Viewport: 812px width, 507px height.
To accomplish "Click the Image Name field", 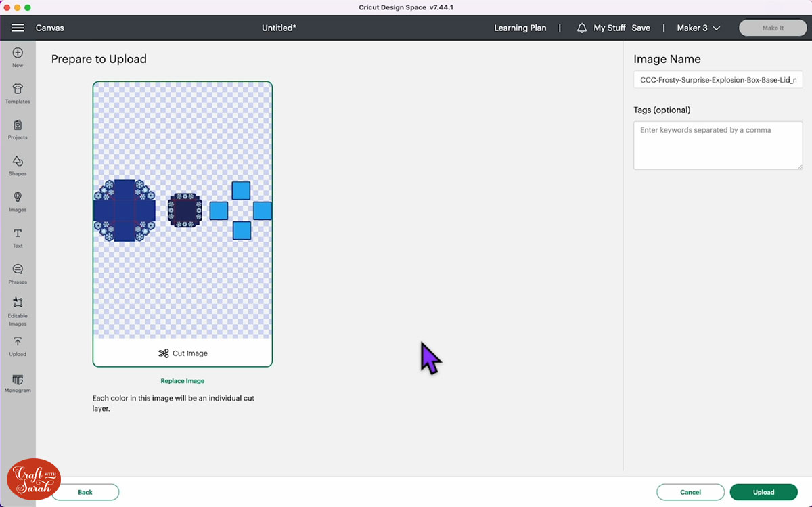I will coord(718,79).
